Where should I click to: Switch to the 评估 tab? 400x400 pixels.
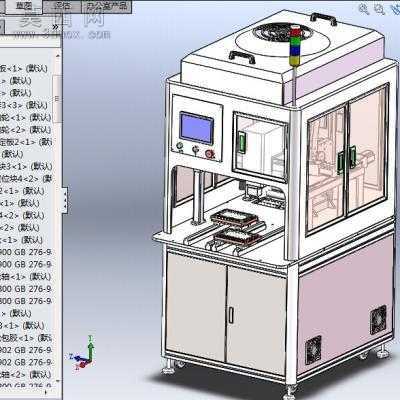pos(62,6)
